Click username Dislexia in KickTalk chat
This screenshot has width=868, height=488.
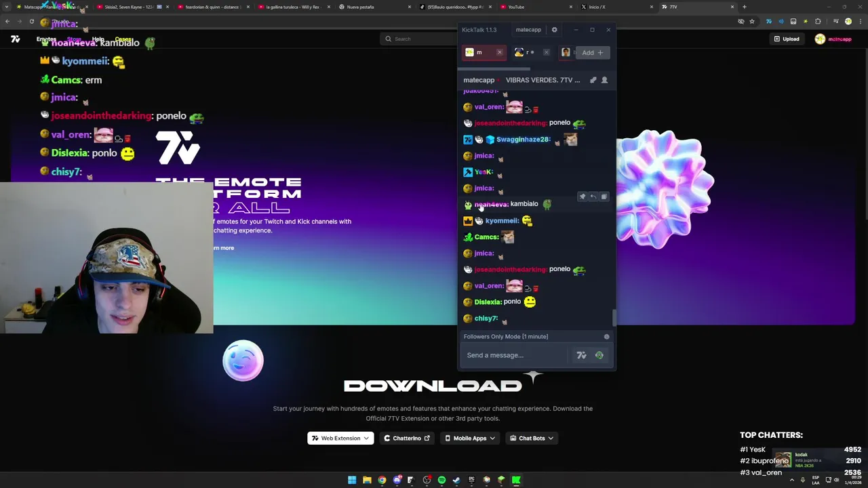[x=488, y=302]
